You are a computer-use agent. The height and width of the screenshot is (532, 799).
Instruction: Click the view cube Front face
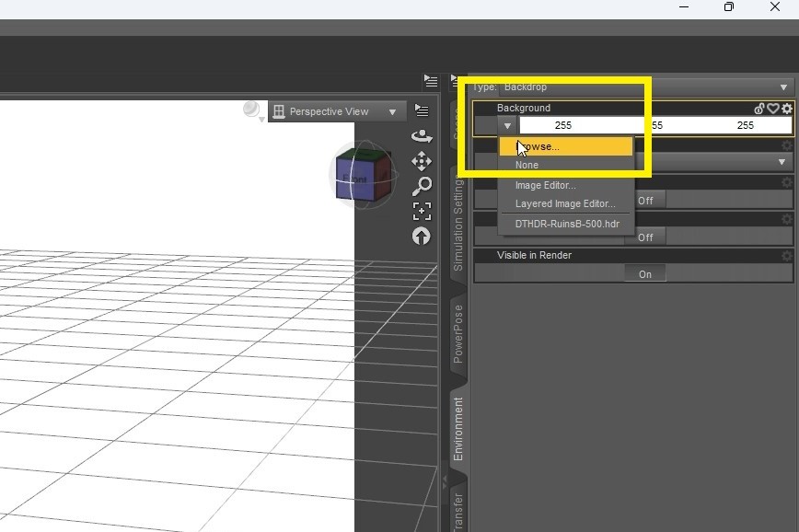coord(355,179)
